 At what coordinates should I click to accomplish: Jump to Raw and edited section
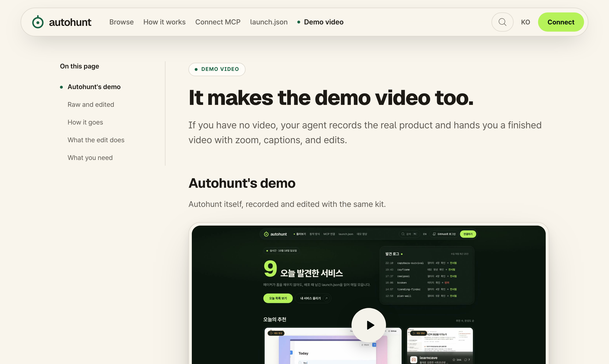[x=91, y=104]
